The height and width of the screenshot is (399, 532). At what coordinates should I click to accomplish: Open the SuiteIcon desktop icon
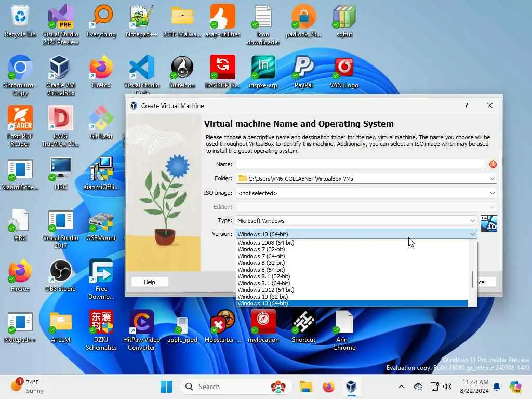[182, 72]
